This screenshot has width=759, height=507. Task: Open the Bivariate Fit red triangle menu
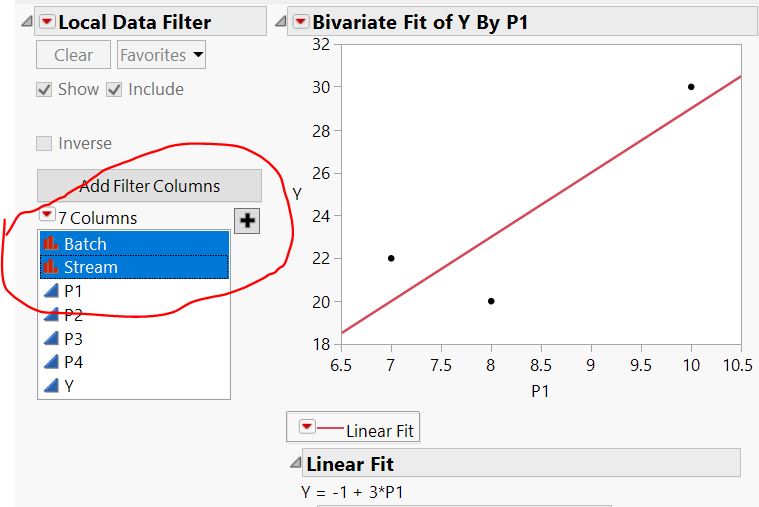(301, 22)
